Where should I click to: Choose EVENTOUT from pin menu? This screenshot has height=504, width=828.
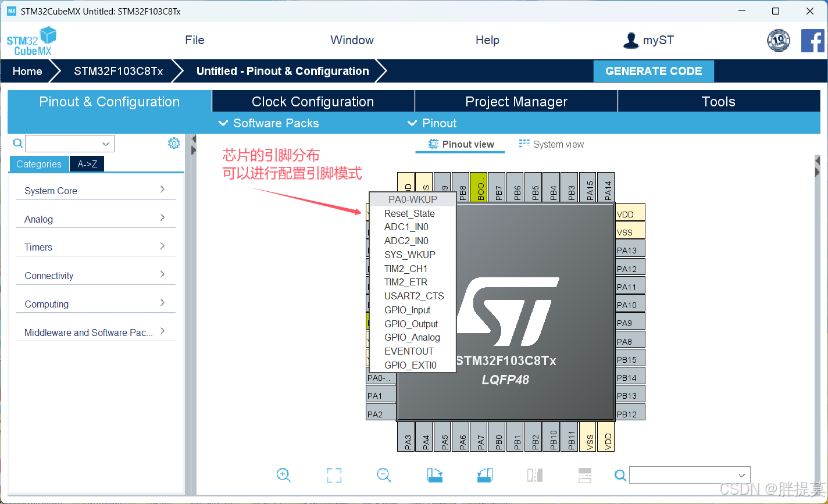(x=412, y=351)
